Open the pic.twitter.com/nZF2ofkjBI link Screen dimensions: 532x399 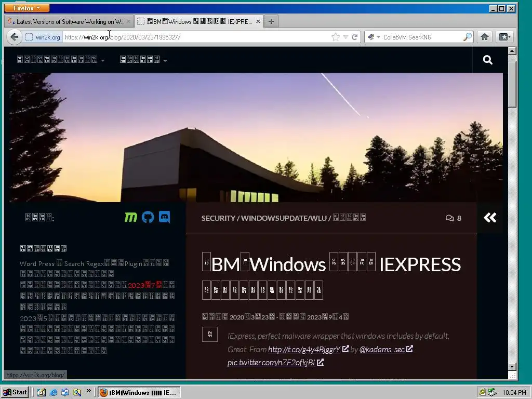tap(271, 362)
